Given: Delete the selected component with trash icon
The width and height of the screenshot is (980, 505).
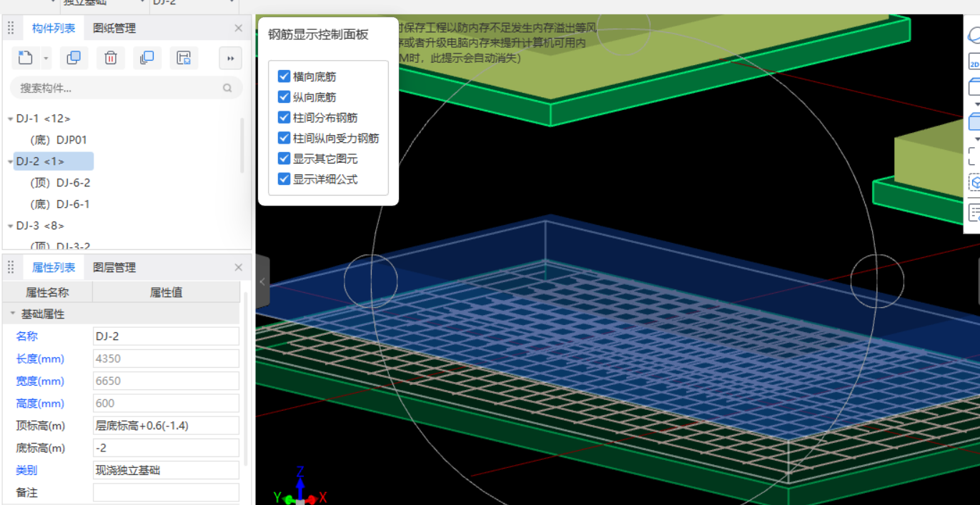Looking at the screenshot, I should coord(111,58).
